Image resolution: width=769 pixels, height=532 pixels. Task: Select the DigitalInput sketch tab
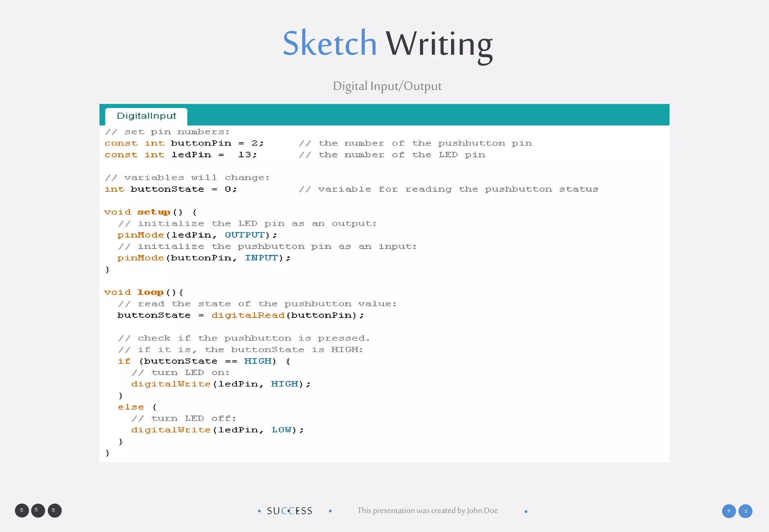coord(146,116)
